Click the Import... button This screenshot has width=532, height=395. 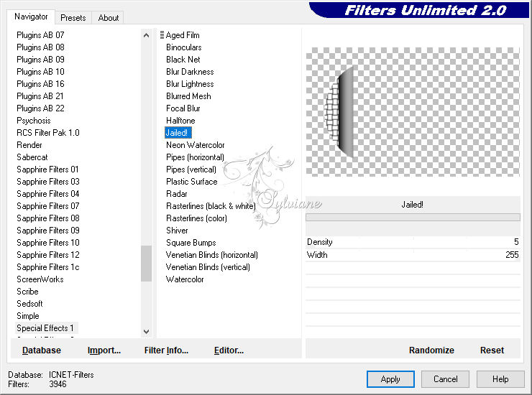pos(104,350)
